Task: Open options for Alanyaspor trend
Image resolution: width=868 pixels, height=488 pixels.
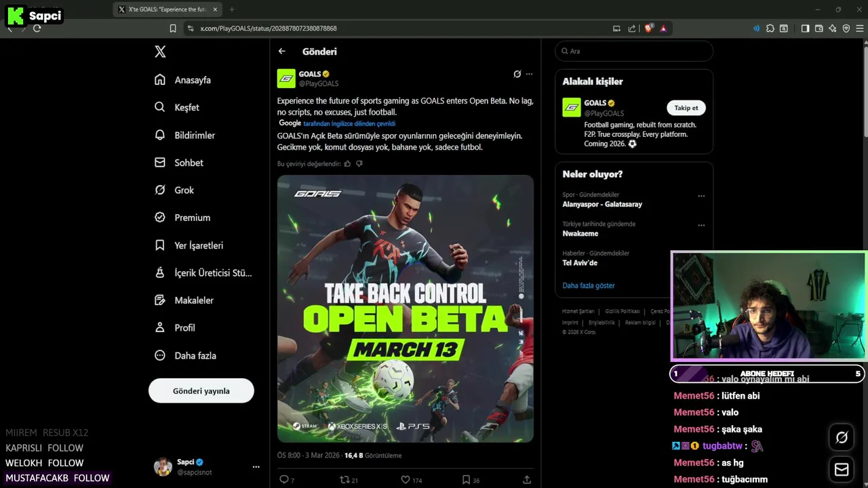Action: [701, 196]
